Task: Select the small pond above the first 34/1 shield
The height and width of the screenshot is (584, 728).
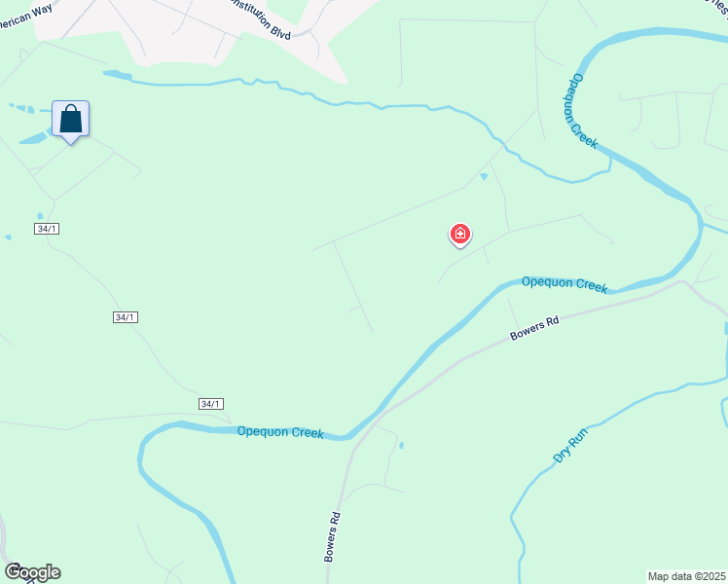Action: click(40, 216)
